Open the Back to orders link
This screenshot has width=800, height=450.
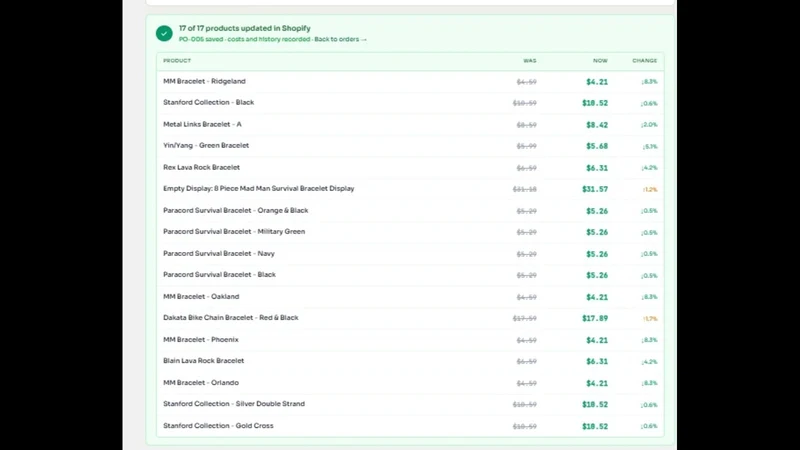(x=340, y=39)
